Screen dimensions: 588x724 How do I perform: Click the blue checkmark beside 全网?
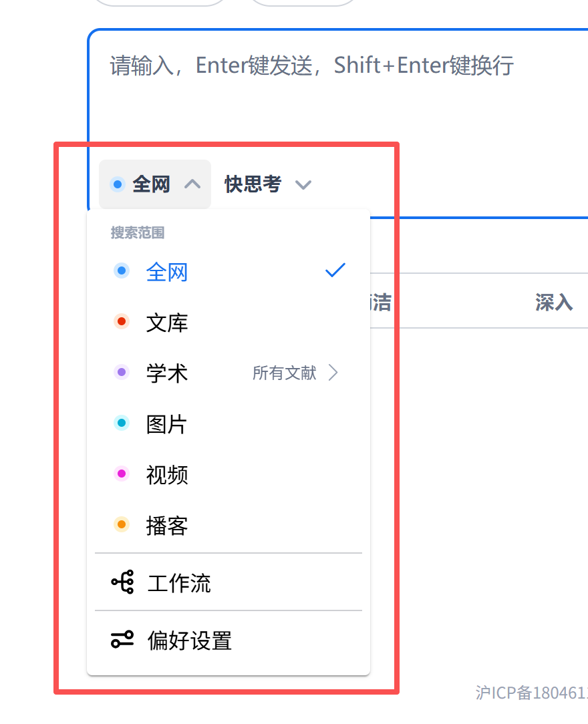[x=334, y=270]
